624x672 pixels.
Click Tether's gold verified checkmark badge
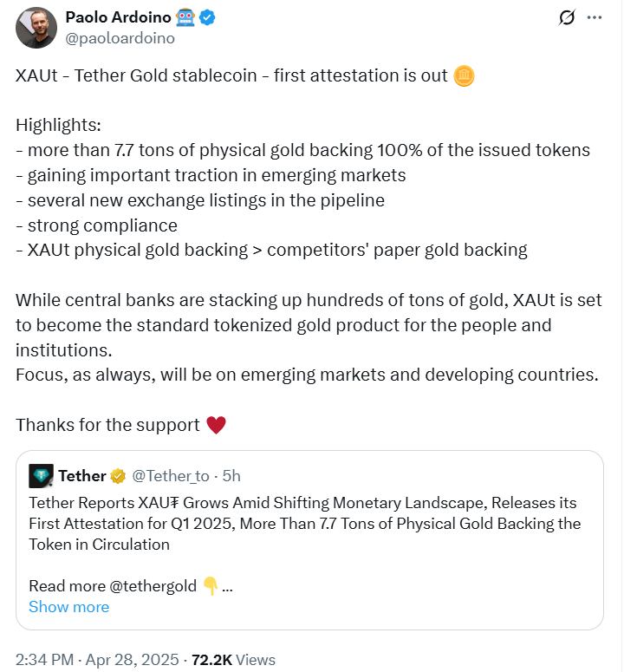119,475
